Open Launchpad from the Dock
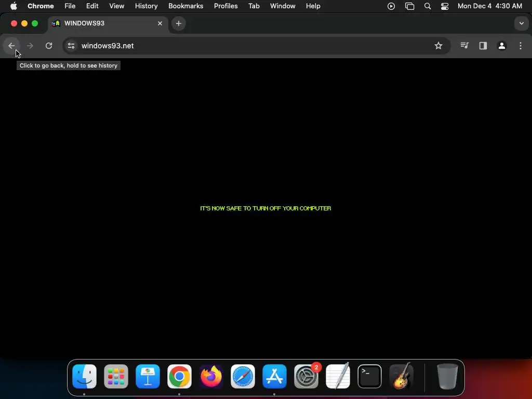Viewport: 532px width, 399px height. click(x=116, y=376)
